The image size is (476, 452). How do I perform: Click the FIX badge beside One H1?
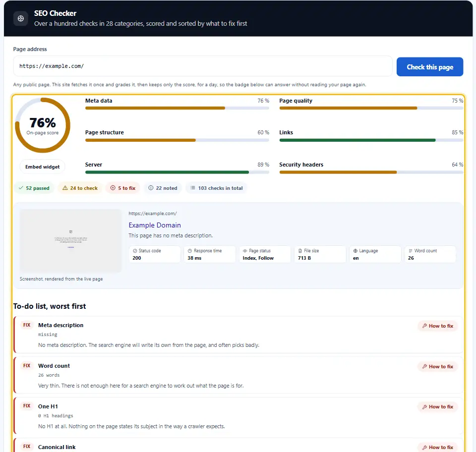point(27,406)
